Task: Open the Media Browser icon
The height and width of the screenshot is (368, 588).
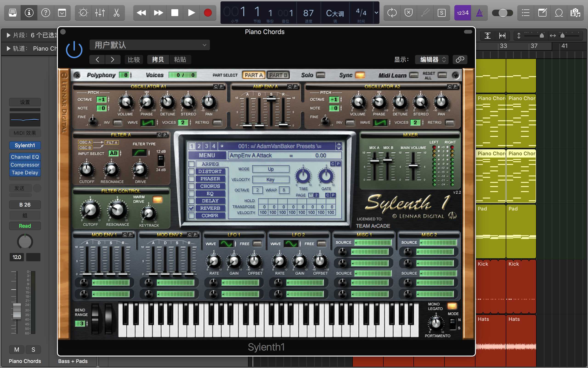Action: point(575,13)
